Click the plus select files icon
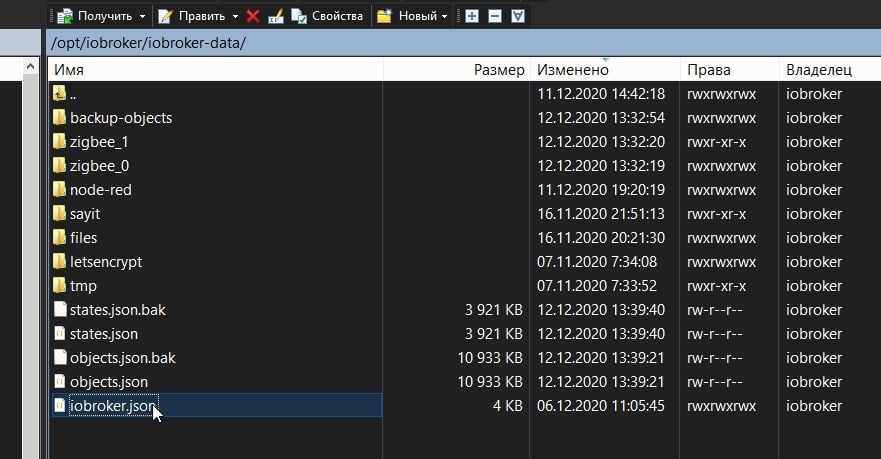This screenshot has height=459, width=881. pos(472,16)
